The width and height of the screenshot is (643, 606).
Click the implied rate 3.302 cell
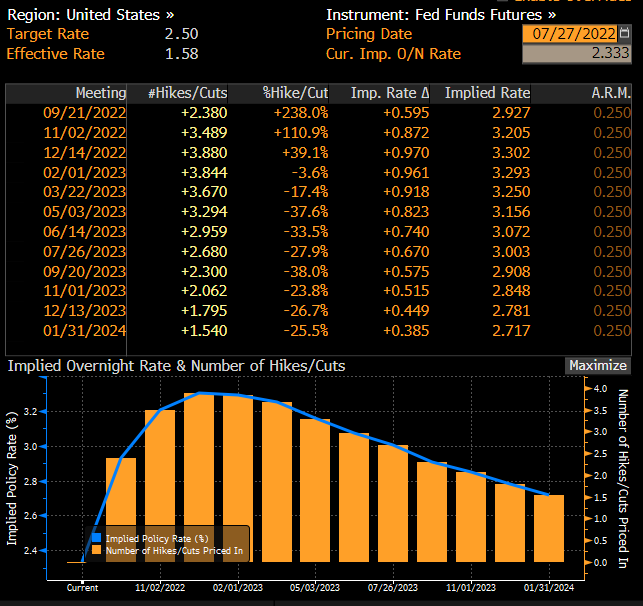click(x=511, y=151)
